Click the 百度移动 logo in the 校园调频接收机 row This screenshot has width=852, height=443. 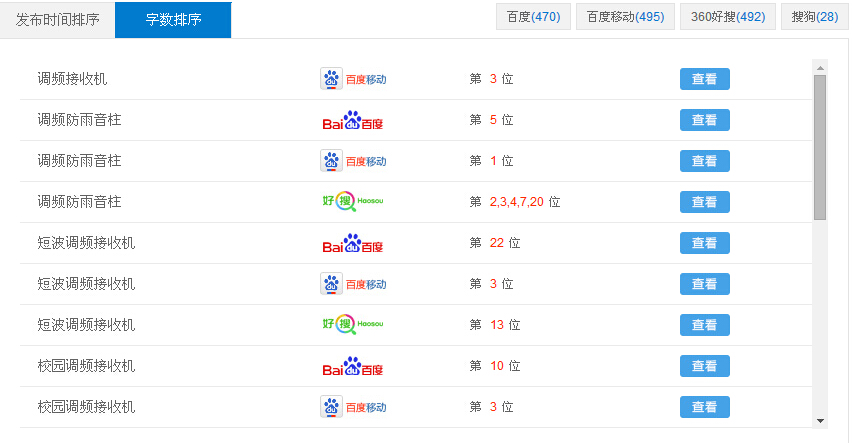(x=353, y=407)
